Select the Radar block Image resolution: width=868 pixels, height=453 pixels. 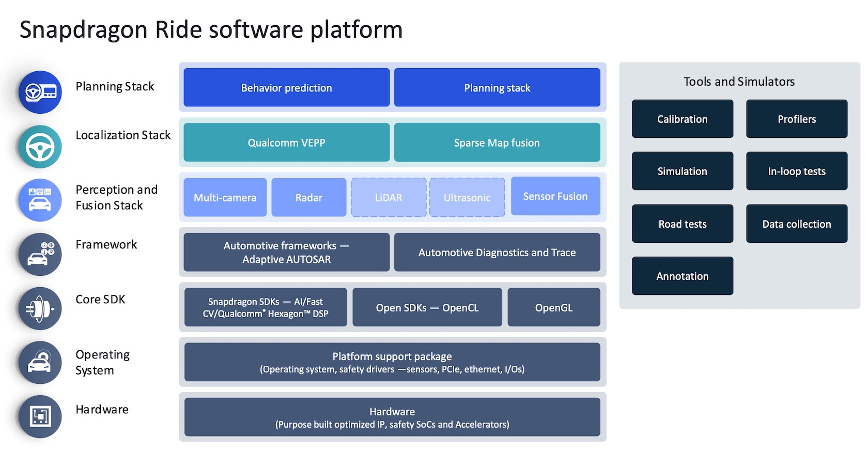pos(309,197)
